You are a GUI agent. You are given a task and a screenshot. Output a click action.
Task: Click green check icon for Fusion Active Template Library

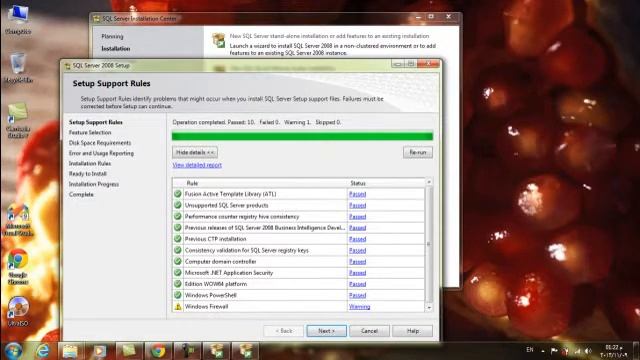pos(178,194)
